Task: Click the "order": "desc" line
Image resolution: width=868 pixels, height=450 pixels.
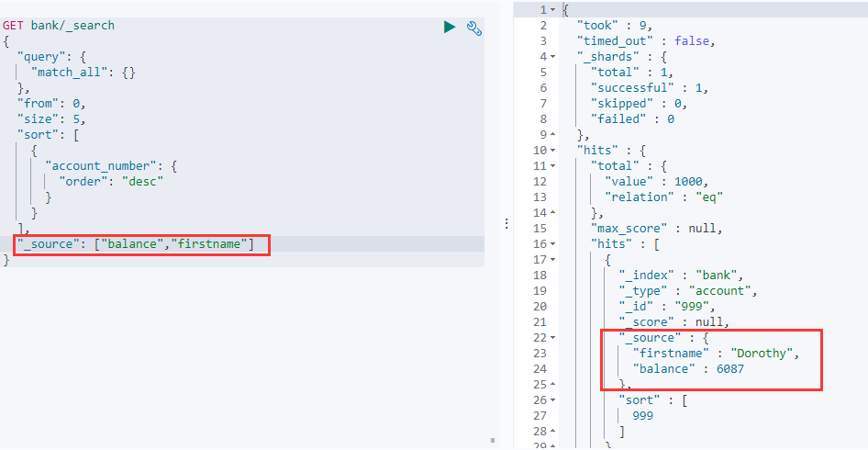Action: 111,181
